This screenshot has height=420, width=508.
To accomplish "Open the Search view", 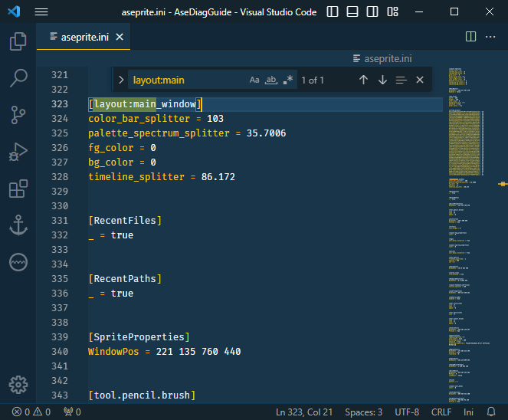I will point(18,78).
